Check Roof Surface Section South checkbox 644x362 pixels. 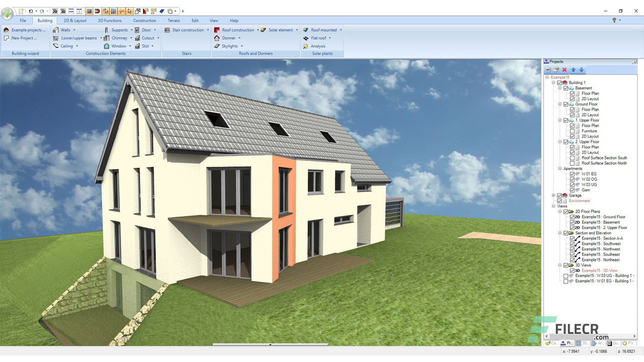point(572,158)
